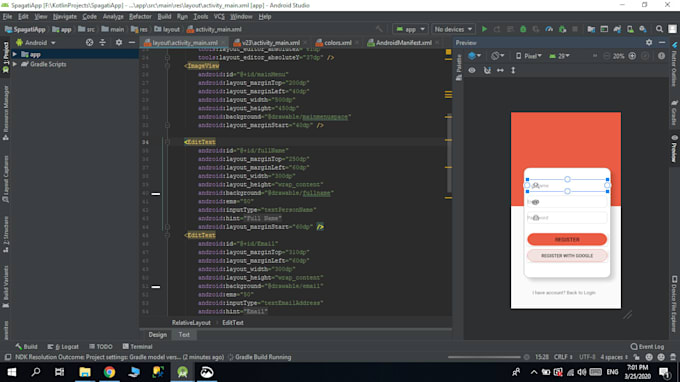Click Search Everywhere magnifier icon
The image size is (680, 382).
pyautogui.click(x=659, y=29)
